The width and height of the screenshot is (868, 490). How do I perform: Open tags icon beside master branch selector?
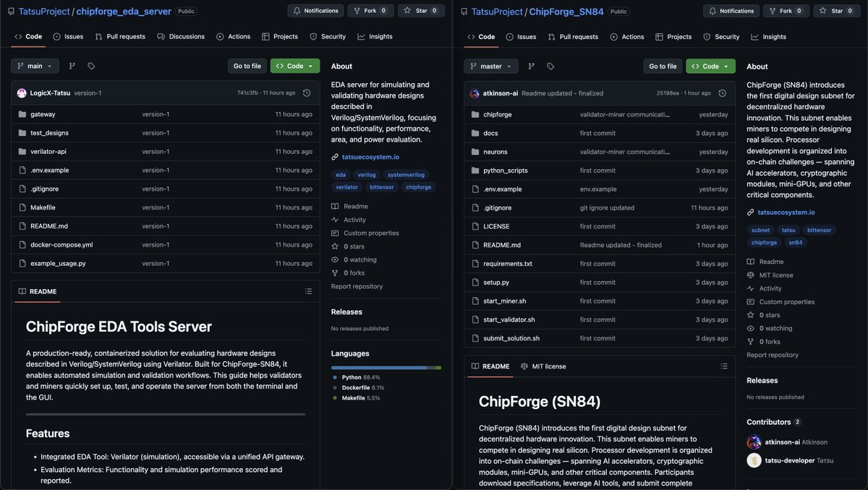point(550,66)
